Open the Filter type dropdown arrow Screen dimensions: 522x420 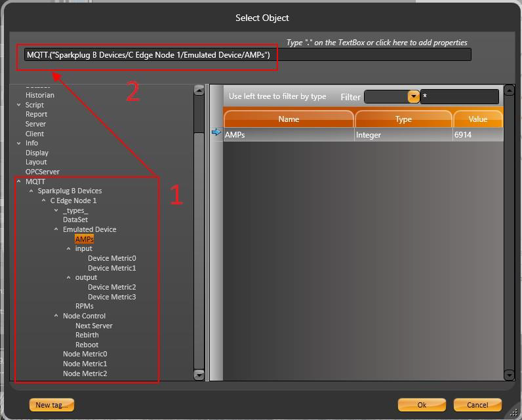point(414,97)
